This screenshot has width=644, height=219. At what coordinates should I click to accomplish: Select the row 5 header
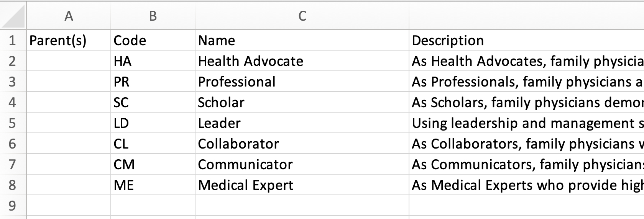click(x=13, y=123)
